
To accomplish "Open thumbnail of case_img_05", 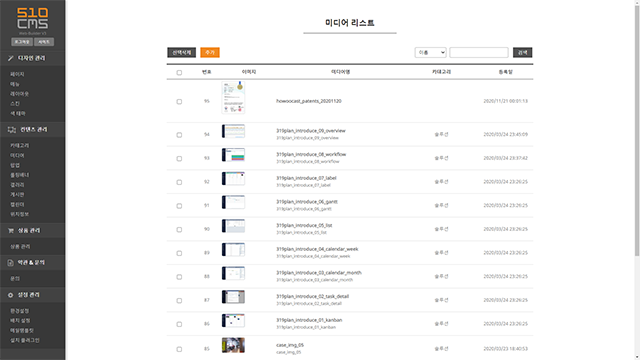I will (x=233, y=345).
